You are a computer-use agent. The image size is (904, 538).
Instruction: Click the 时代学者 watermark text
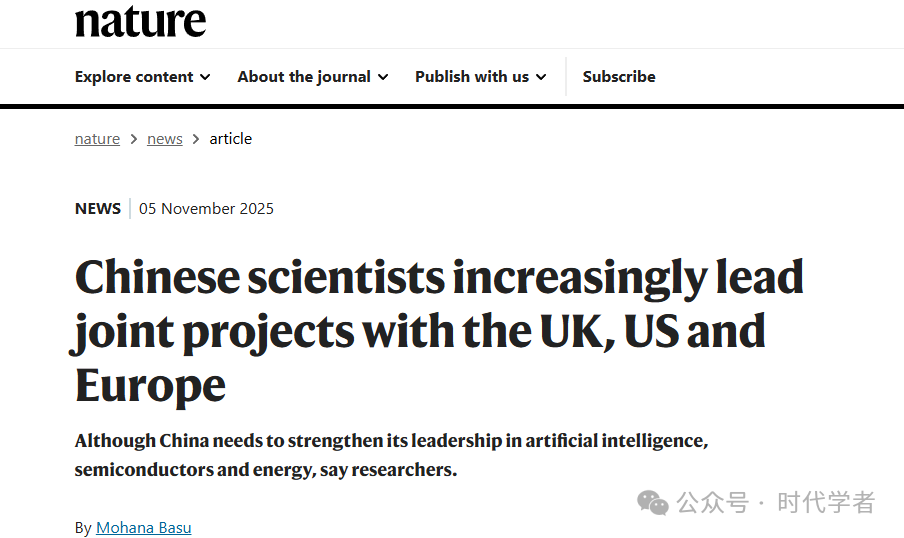coord(826,502)
